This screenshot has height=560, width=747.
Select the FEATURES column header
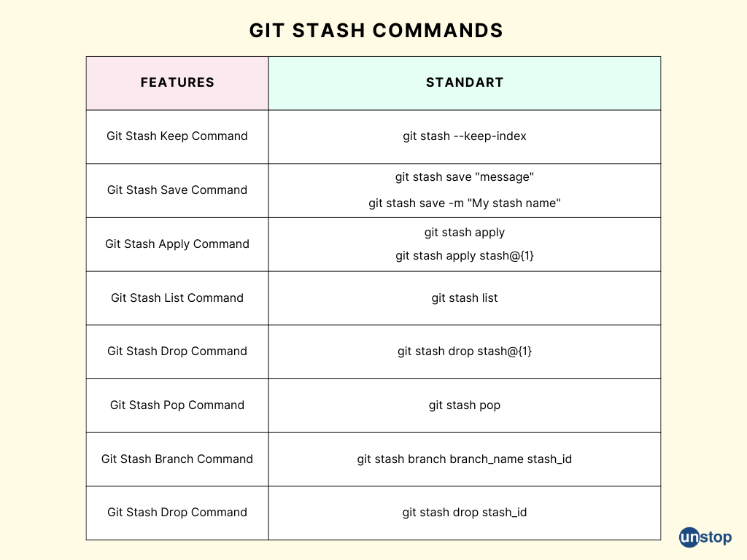click(x=177, y=82)
